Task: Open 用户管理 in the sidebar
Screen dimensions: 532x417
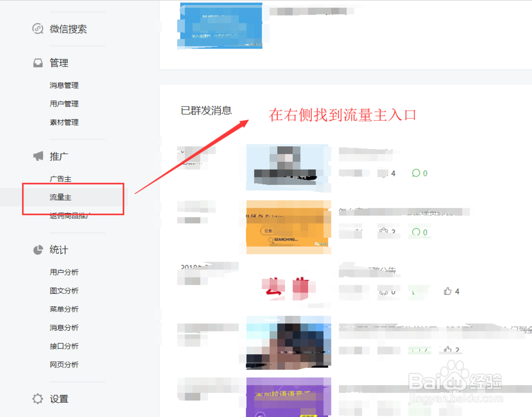Action: coord(64,104)
